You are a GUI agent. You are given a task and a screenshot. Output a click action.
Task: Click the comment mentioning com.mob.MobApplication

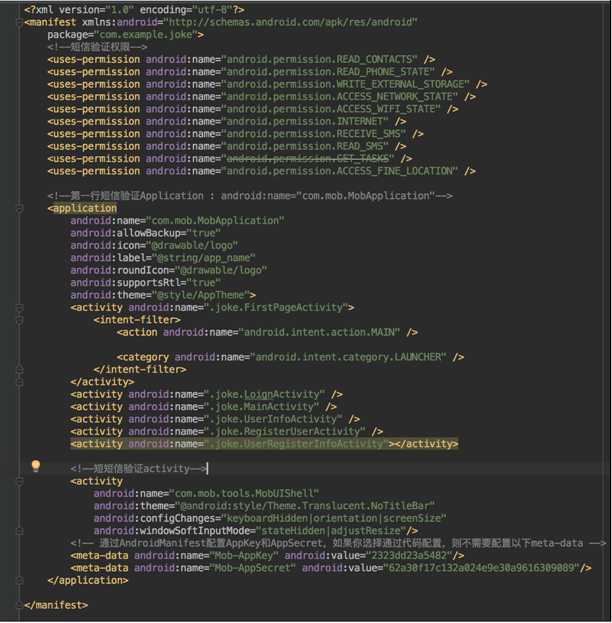pyautogui.click(x=250, y=196)
